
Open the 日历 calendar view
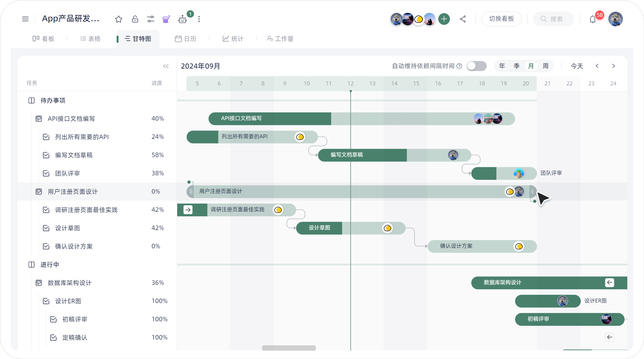click(185, 39)
